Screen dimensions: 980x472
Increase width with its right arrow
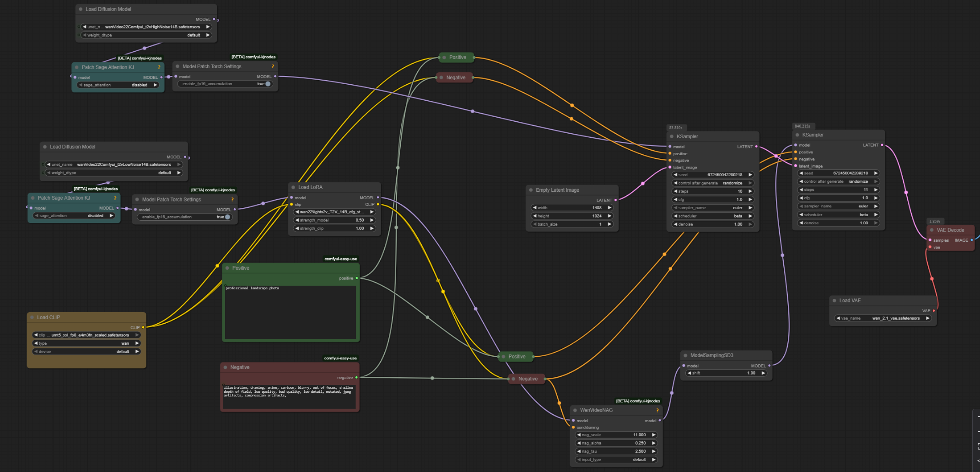point(609,208)
